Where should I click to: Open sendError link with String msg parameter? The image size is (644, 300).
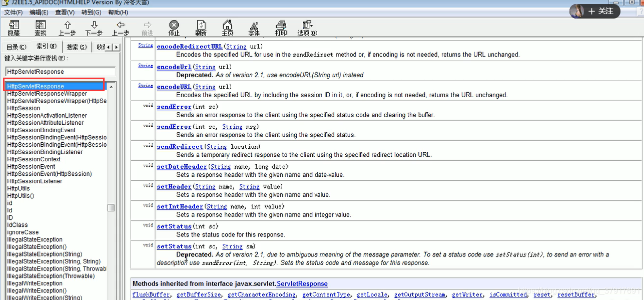pyautogui.click(x=174, y=127)
